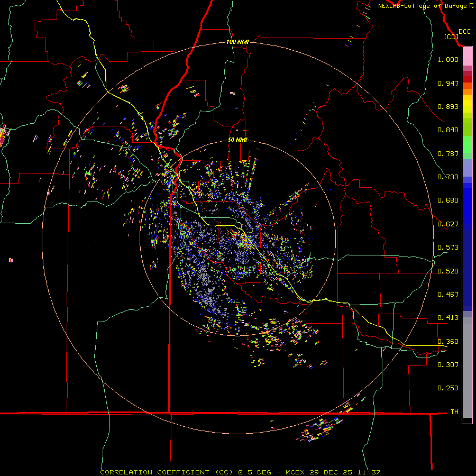Click the 0.840 scale value
The image size is (476, 476).
tap(448, 130)
